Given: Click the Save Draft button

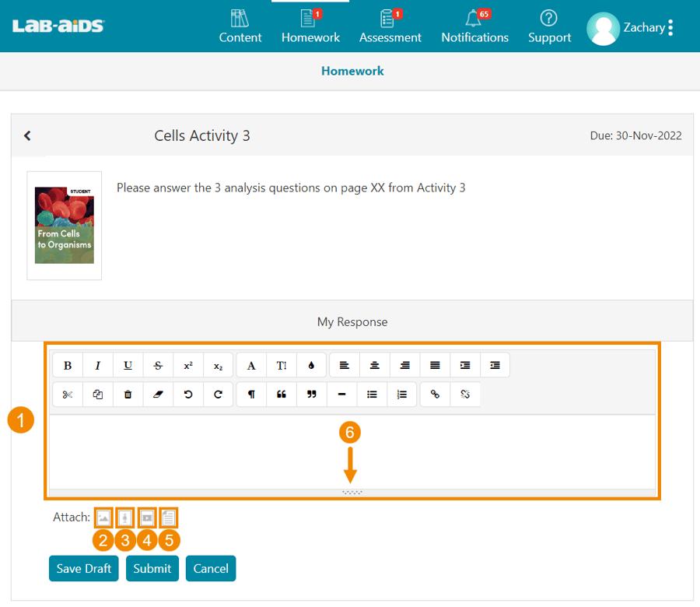Looking at the screenshot, I should tap(84, 568).
